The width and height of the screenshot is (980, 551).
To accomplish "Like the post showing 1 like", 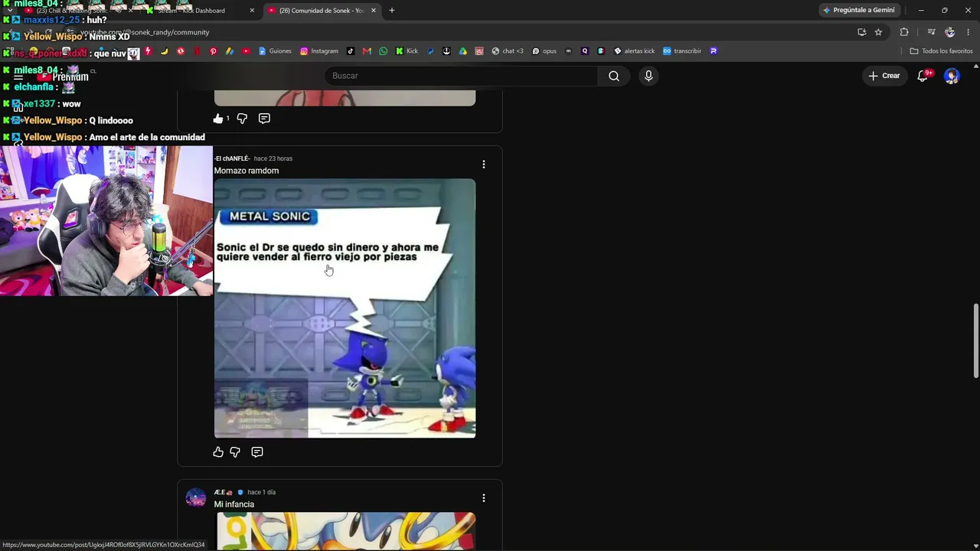I will tap(218, 119).
